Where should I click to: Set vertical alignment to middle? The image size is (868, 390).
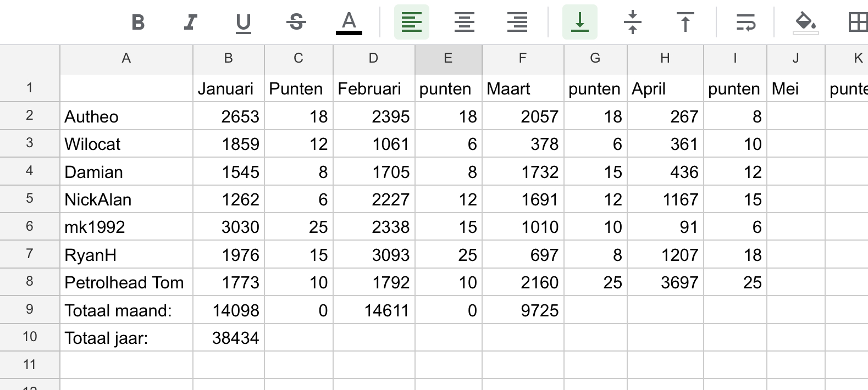633,23
